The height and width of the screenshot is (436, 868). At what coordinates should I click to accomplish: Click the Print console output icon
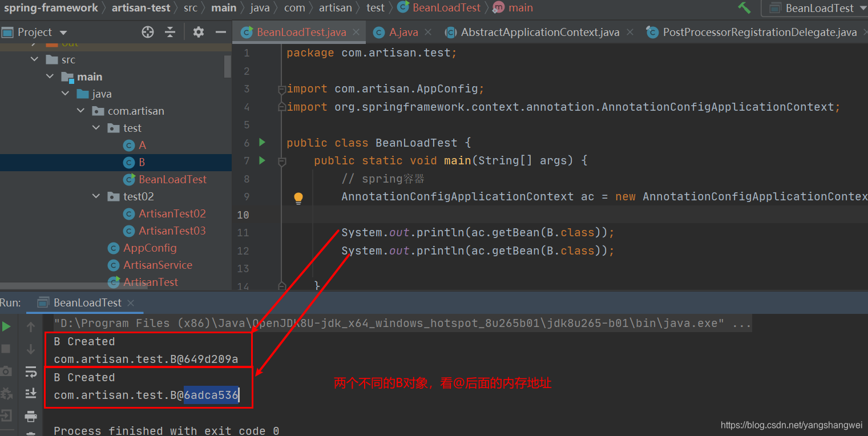point(31,417)
